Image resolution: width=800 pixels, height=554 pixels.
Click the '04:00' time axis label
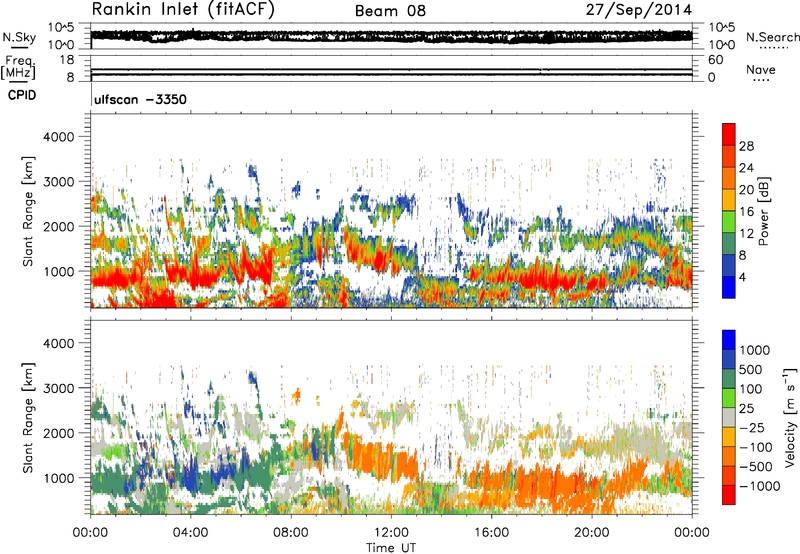click(190, 533)
